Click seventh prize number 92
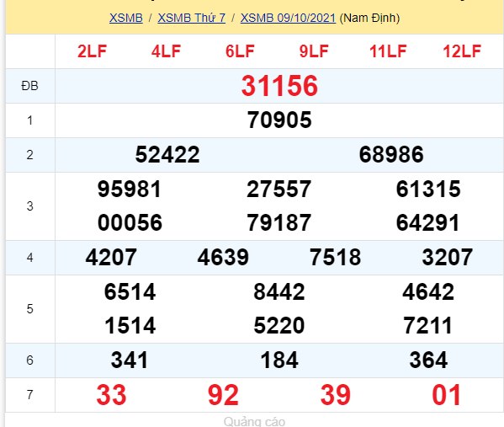 223,395
